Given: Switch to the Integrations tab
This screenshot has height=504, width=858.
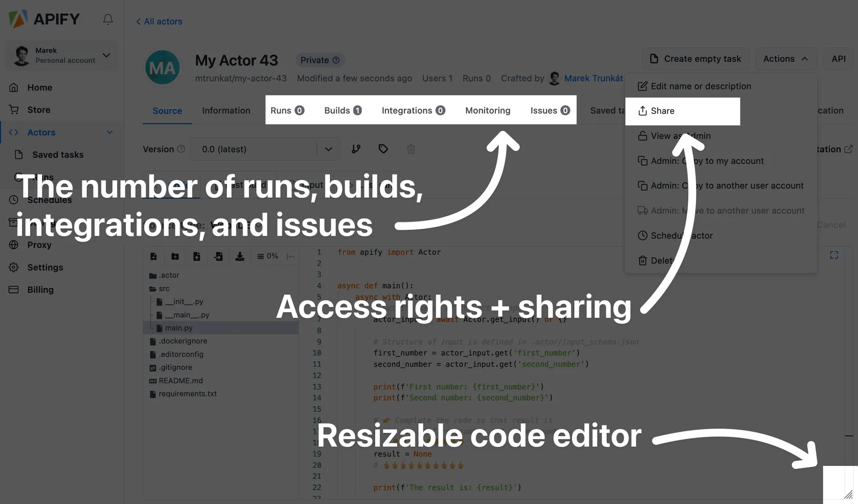Looking at the screenshot, I should point(413,111).
